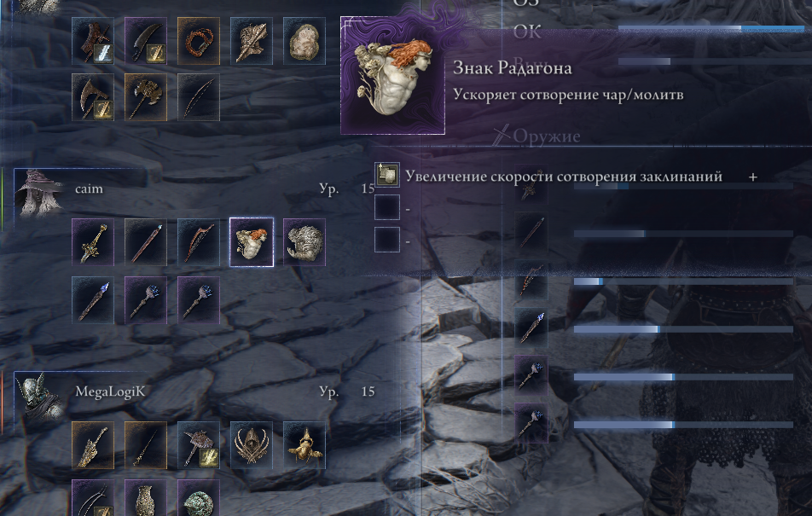Click the caim player name

pyautogui.click(x=89, y=189)
